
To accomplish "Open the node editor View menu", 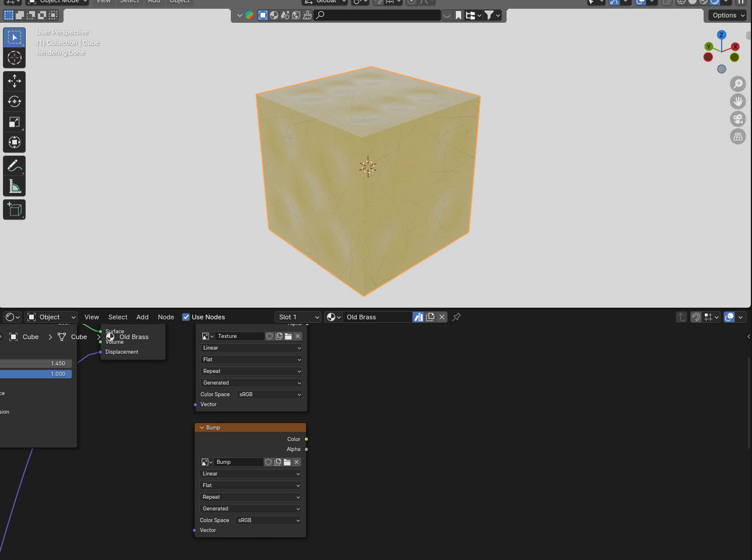I will [92, 317].
